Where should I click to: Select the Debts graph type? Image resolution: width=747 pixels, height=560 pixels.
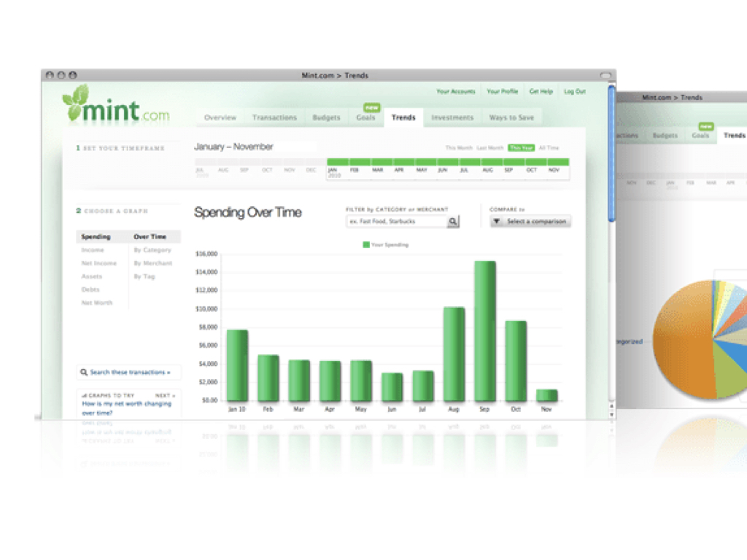(90, 289)
